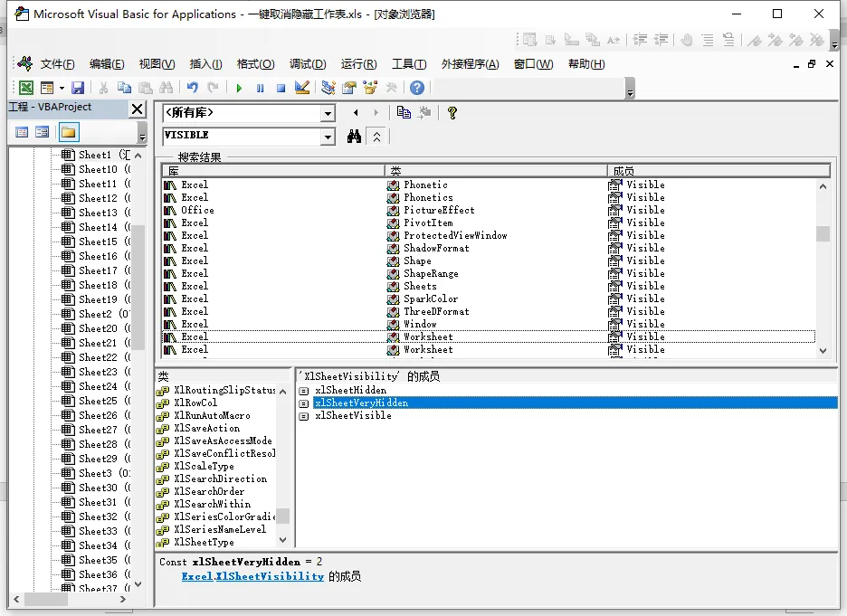This screenshot has height=616, width=847.
Task: Expand the edit toolbar overflow options
Action: pyautogui.click(x=834, y=41)
